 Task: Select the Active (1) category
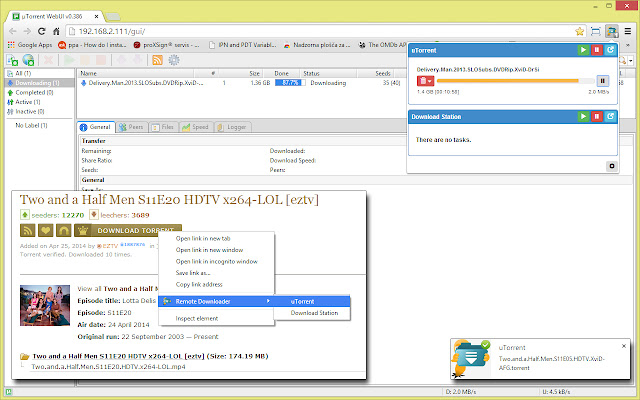pos(28,102)
